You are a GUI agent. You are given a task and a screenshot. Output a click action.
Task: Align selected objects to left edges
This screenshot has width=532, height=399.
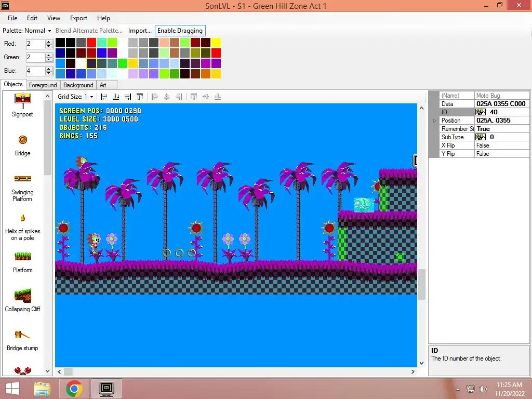[x=104, y=97]
